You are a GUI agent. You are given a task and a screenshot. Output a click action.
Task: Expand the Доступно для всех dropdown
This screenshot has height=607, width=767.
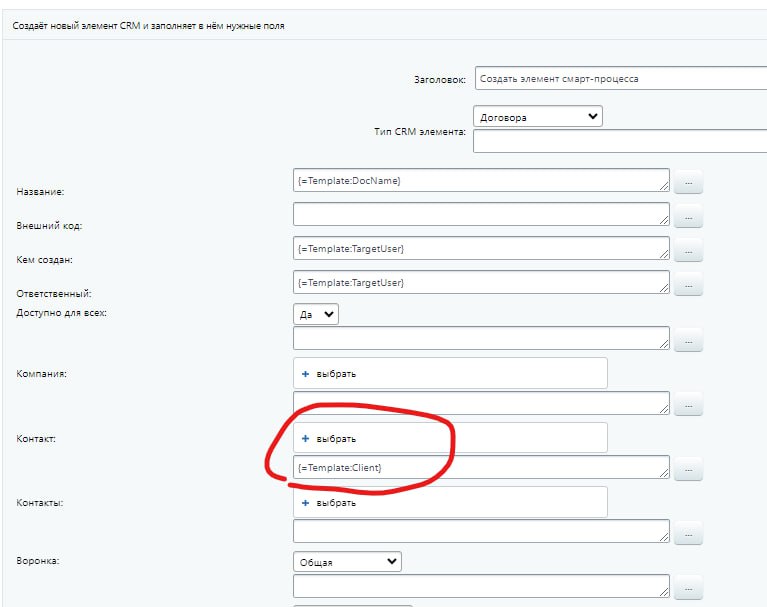[316, 314]
